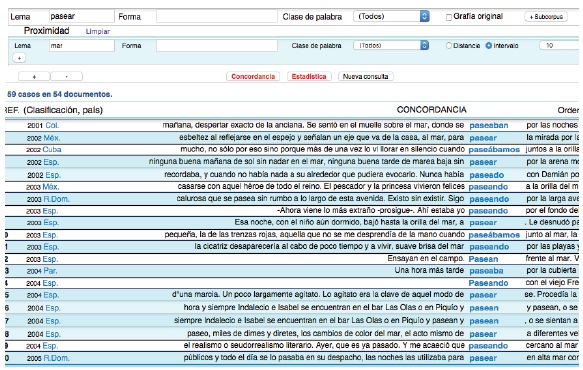Select the Distancia radio button
The width and height of the screenshot is (583, 370).
449,45
